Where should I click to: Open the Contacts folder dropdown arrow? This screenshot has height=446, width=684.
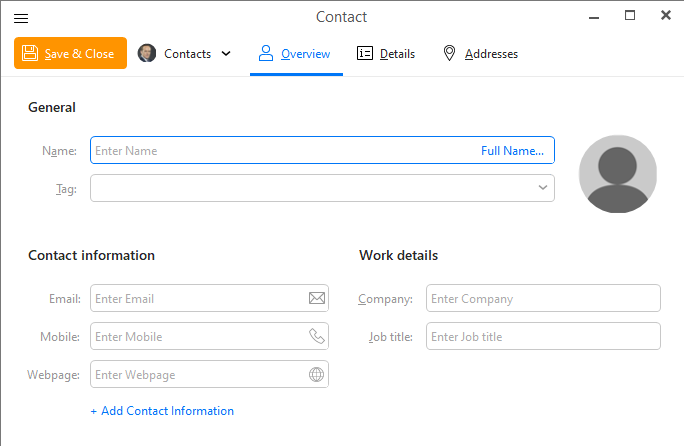tap(226, 54)
